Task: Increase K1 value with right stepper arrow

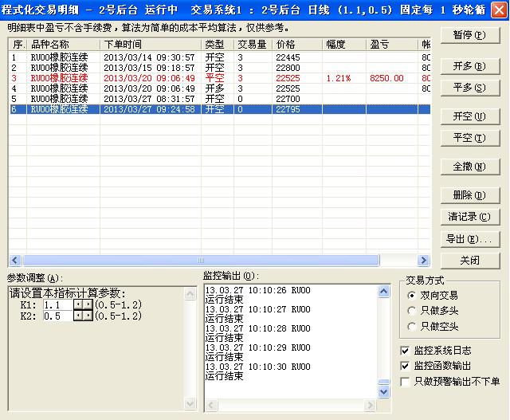Action: coord(88,304)
